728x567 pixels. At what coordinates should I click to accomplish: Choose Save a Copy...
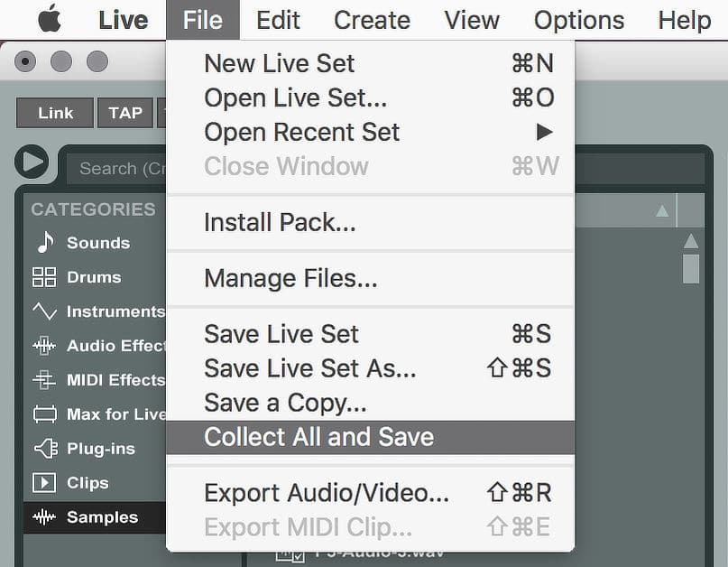(371, 403)
